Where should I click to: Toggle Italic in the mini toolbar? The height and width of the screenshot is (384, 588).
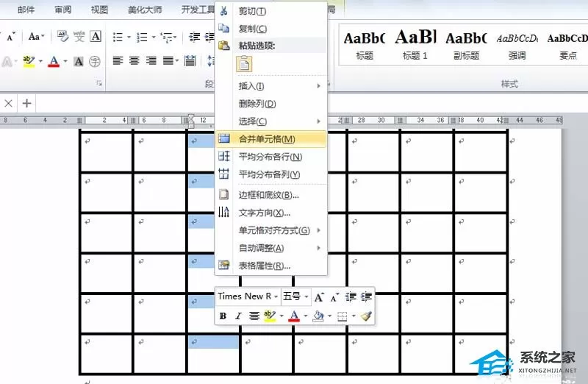(238, 316)
